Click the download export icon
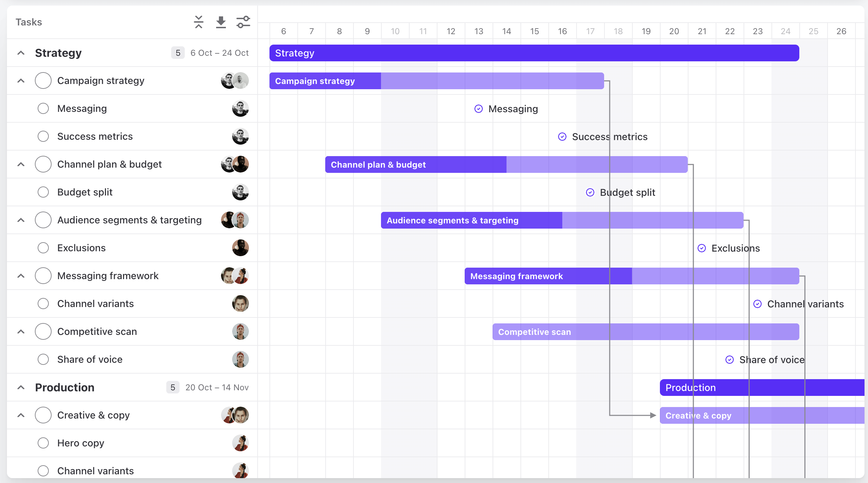This screenshot has width=868, height=483. pos(221,22)
